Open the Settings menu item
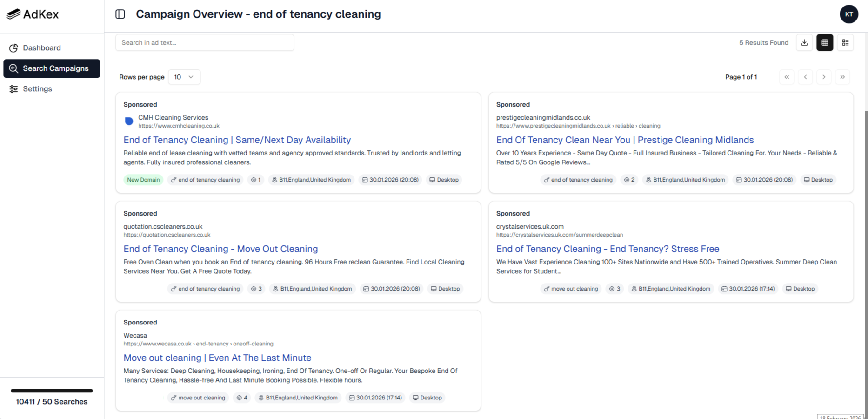The width and height of the screenshot is (868, 419). (37, 88)
